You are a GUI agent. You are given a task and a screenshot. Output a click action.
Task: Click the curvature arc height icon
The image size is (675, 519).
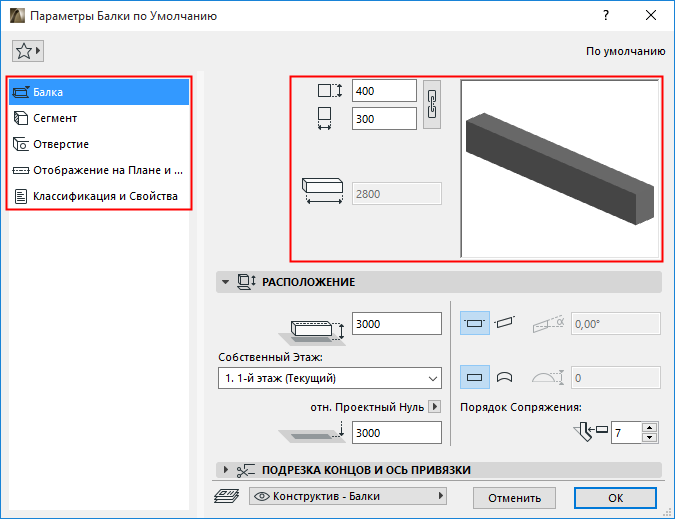[x=548, y=377]
